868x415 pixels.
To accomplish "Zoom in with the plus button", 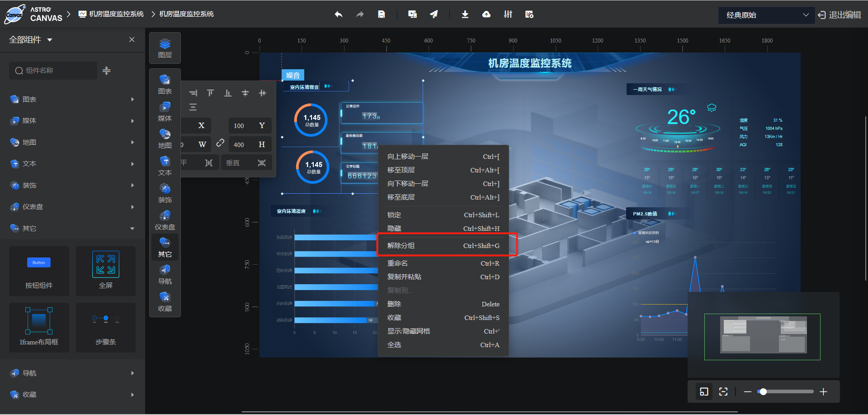I will [824, 391].
